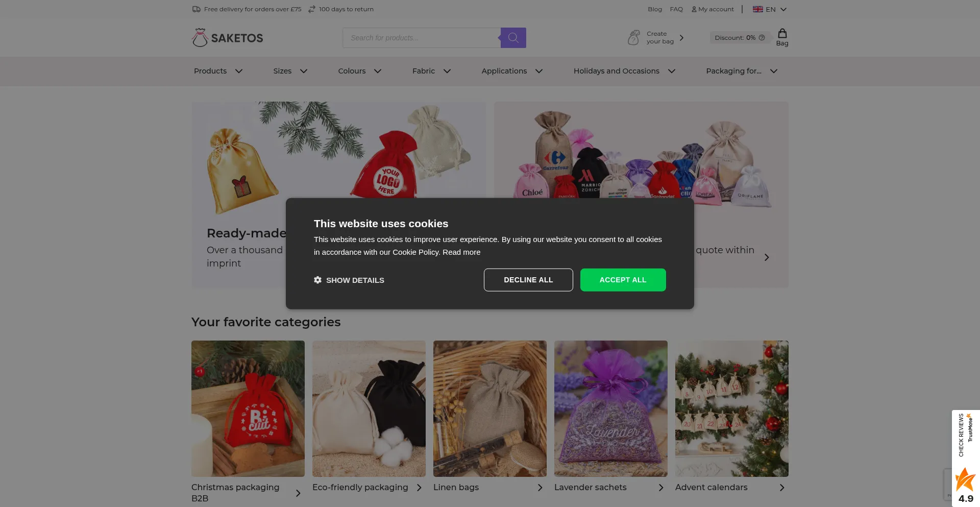Click the arrow next to Create your bag
The height and width of the screenshot is (507, 980).
pyautogui.click(x=681, y=38)
